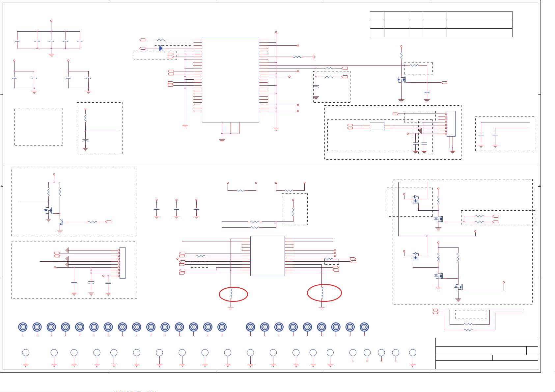The width and height of the screenshot is (555, 392).
Task: Select the large main IC body
Action: [231, 80]
